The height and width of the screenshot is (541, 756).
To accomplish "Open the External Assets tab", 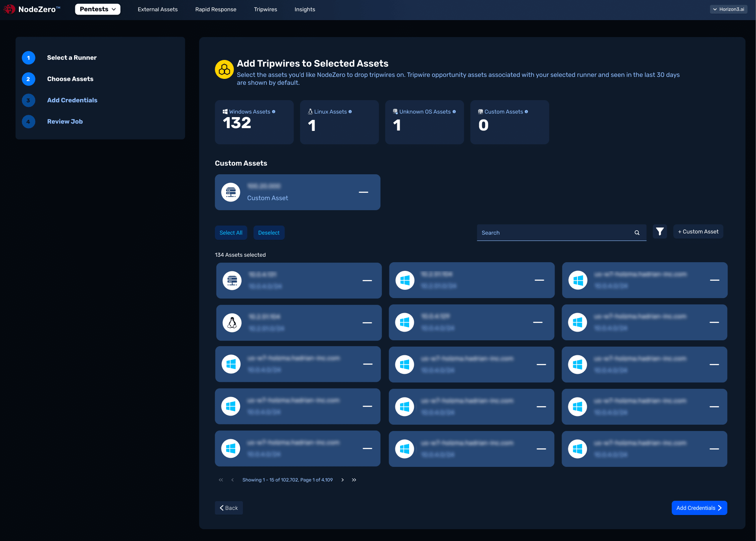I will (157, 9).
